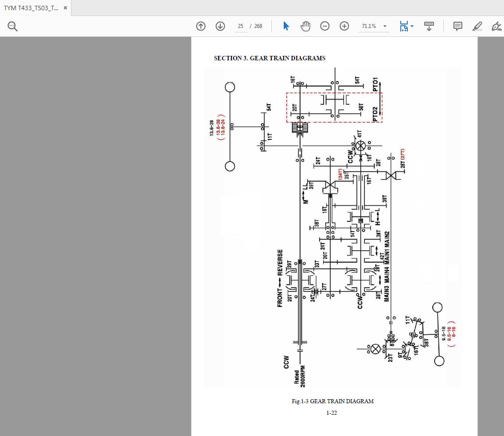Open the read mode scrolling tool
504x436 pixels.
(429, 26)
